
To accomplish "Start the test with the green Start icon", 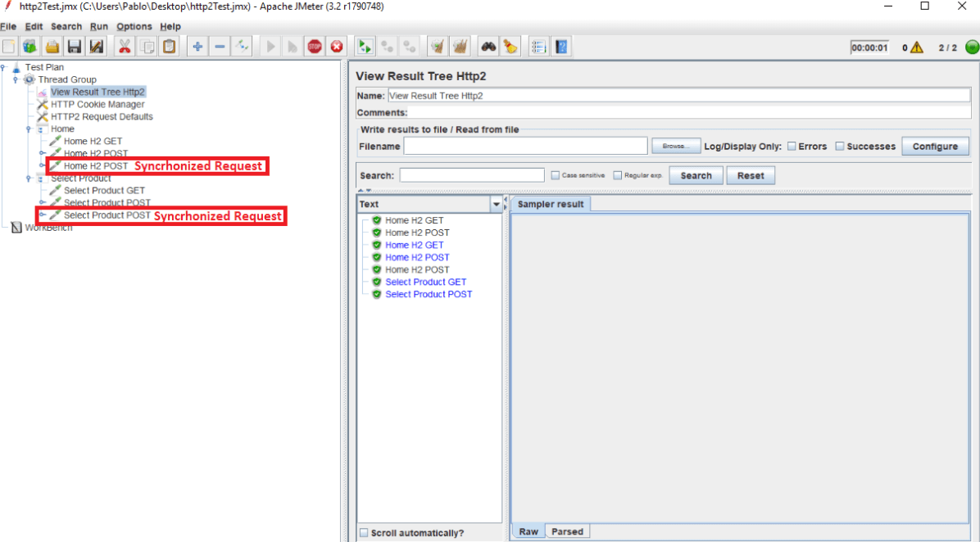I will coord(270,46).
